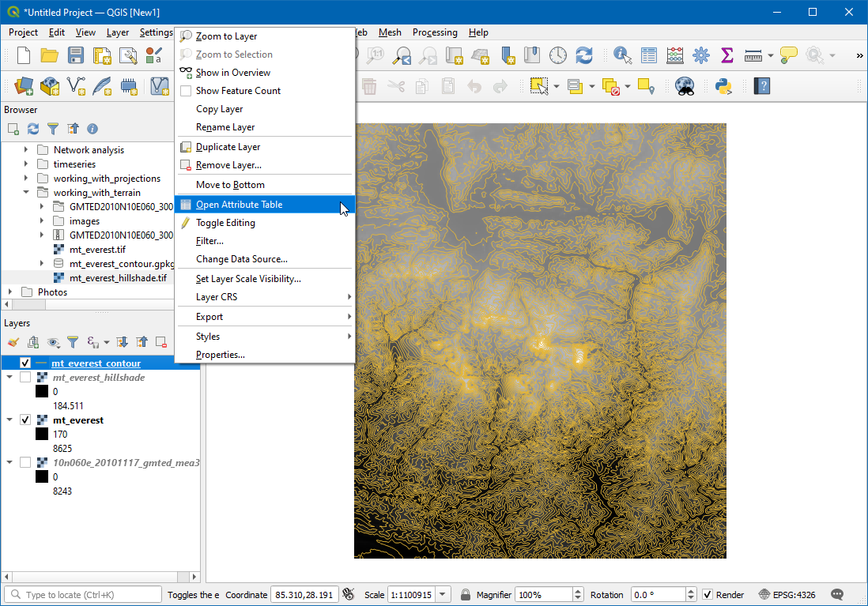Open the Processing menu

pyautogui.click(x=435, y=32)
